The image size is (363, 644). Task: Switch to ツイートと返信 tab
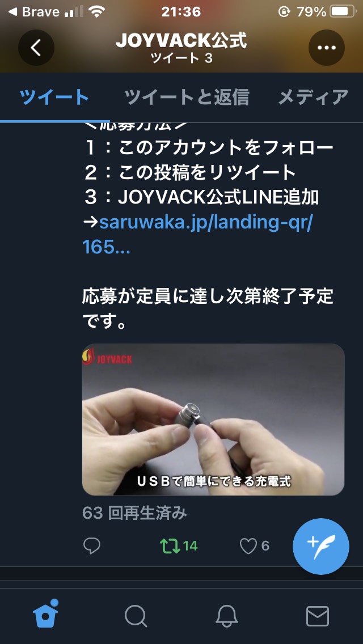click(187, 98)
